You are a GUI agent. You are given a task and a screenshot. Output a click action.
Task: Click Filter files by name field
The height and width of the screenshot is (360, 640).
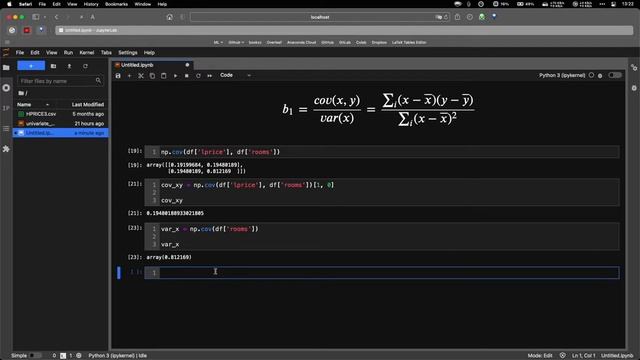click(60, 81)
